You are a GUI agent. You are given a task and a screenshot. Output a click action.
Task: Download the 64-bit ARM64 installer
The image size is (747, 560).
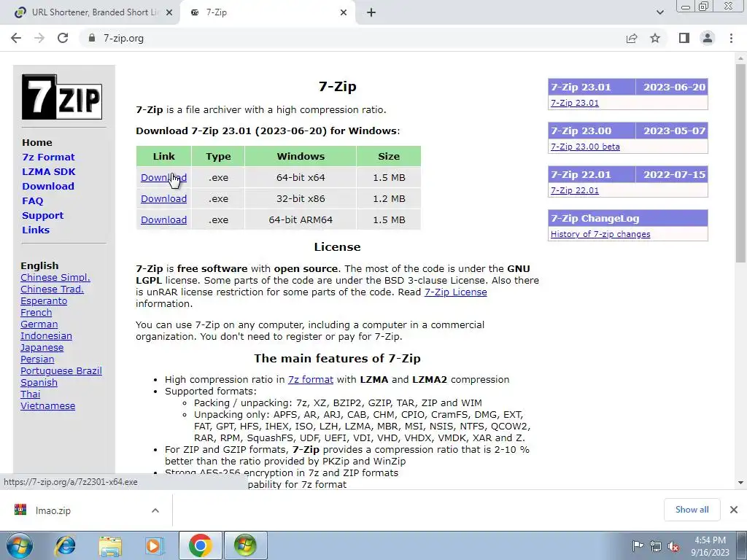pos(163,219)
